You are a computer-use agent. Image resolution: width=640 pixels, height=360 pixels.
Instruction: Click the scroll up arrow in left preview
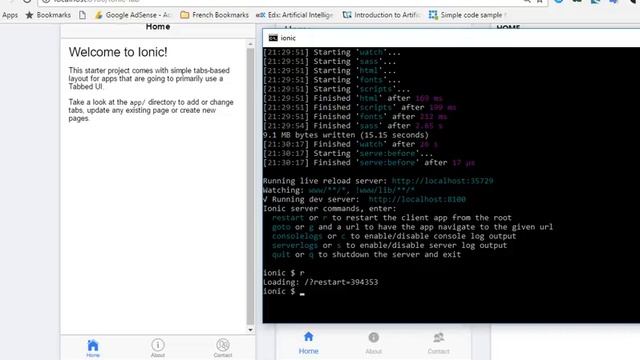tap(250, 44)
